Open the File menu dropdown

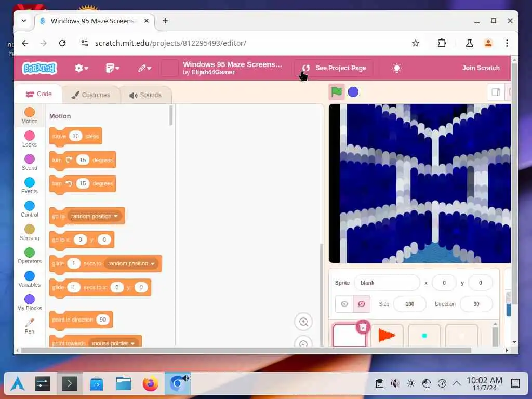point(112,68)
